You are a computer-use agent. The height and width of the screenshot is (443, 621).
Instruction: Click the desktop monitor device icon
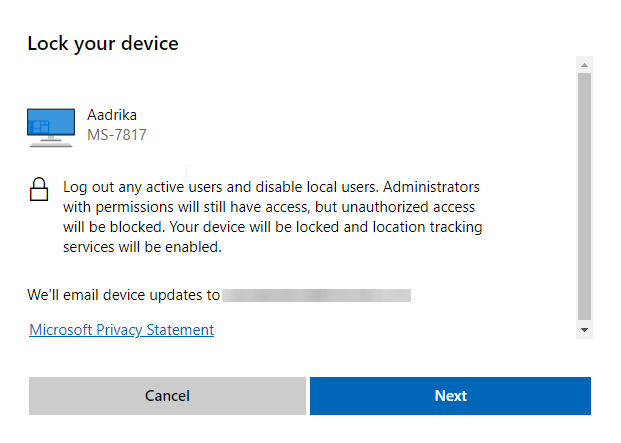coord(51,127)
